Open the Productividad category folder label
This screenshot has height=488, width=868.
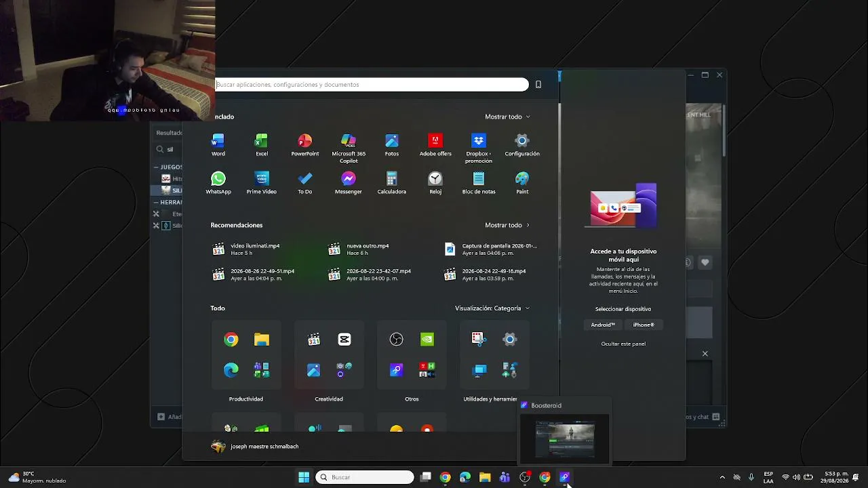click(x=246, y=399)
